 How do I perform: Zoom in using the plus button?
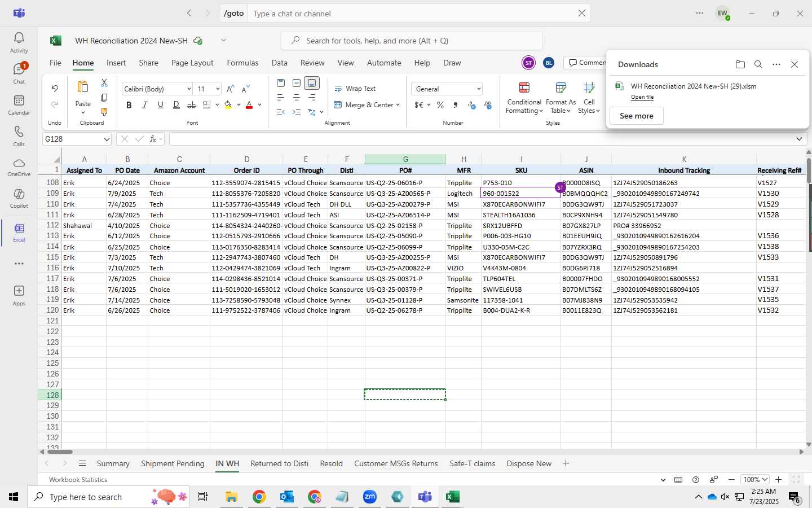tap(778, 479)
